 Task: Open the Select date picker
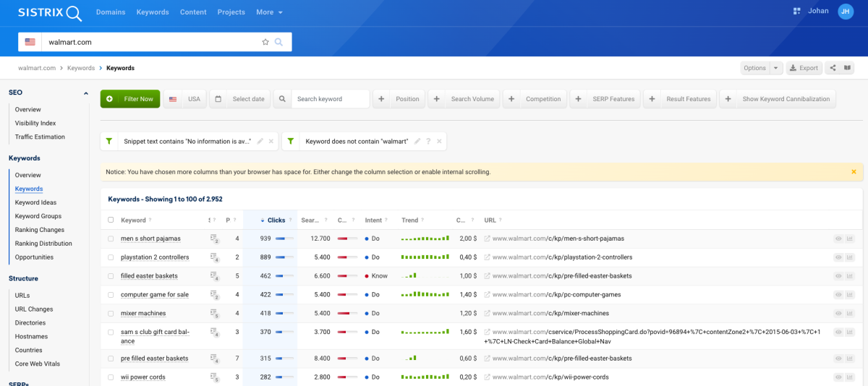click(x=240, y=99)
